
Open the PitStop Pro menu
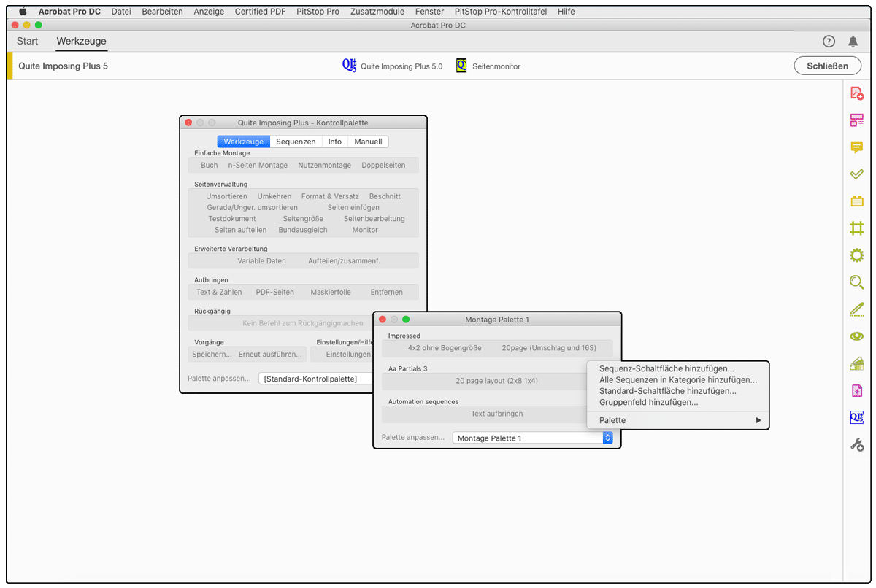(x=318, y=11)
